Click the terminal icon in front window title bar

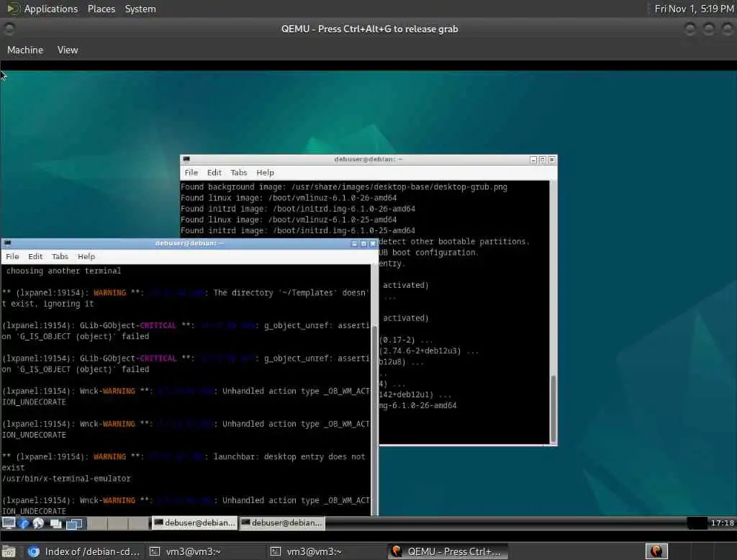[7, 243]
